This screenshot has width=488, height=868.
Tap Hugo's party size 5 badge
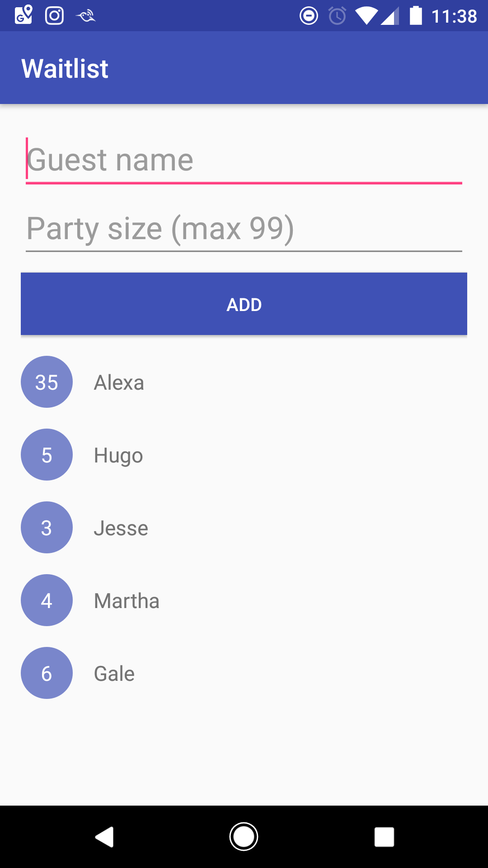47,455
